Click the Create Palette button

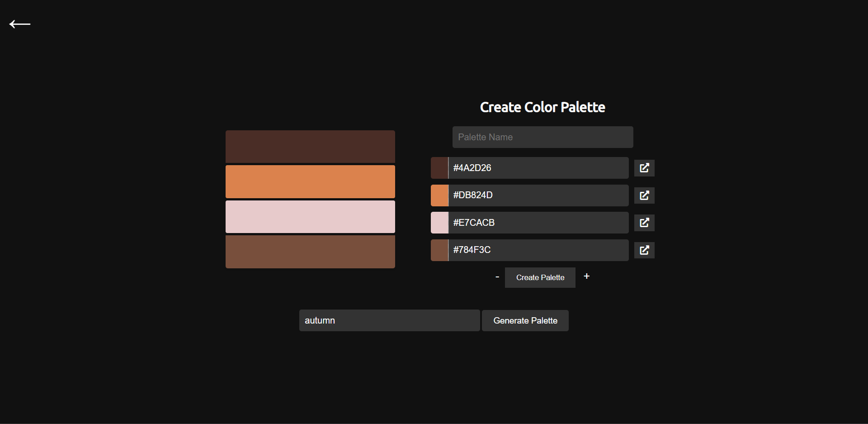540,277
